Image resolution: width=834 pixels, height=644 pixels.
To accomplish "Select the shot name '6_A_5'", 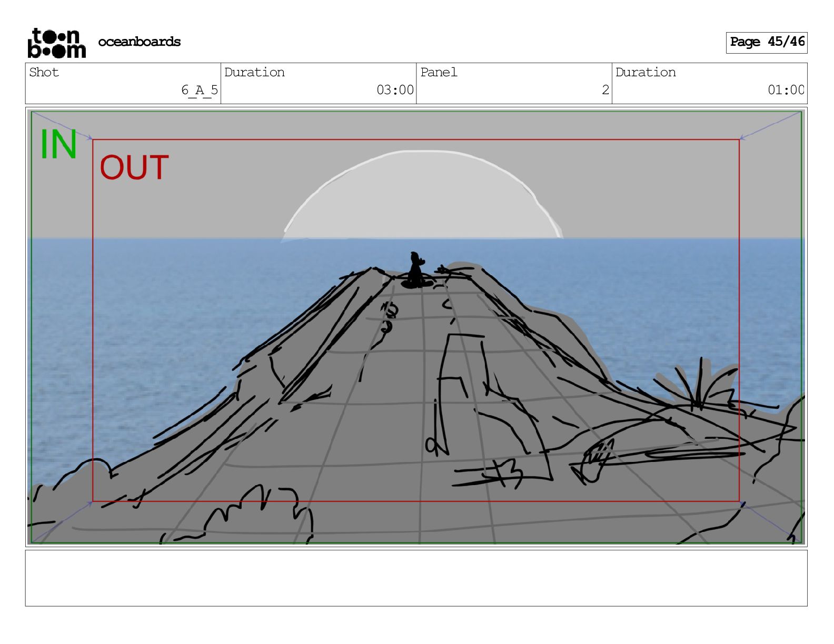I will click(x=200, y=90).
